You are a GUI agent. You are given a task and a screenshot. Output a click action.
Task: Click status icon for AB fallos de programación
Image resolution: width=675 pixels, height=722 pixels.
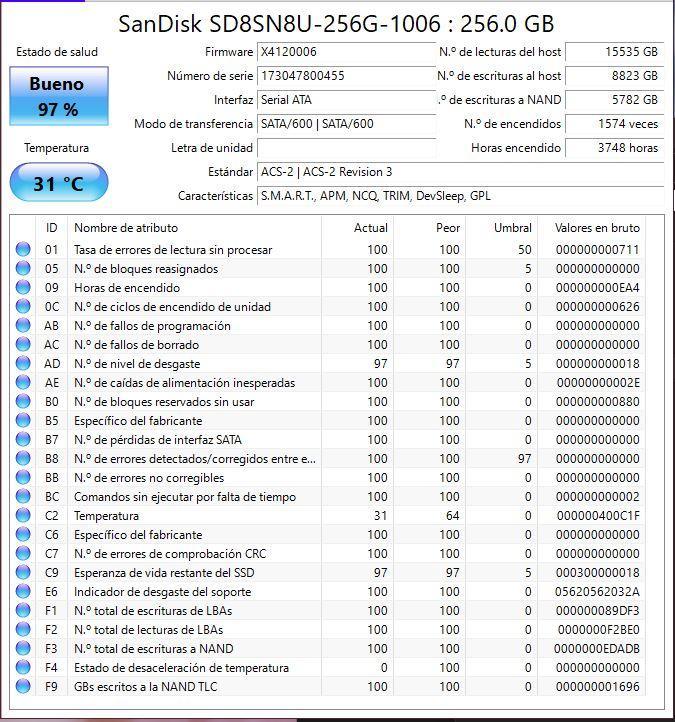pyautogui.click(x=23, y=325)
